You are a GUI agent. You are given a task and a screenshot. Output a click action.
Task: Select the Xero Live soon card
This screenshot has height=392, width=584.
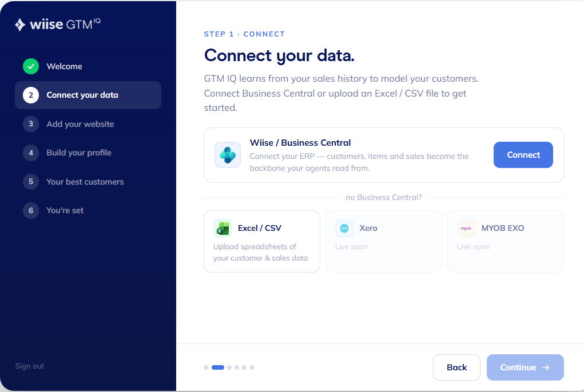point(384,241)
